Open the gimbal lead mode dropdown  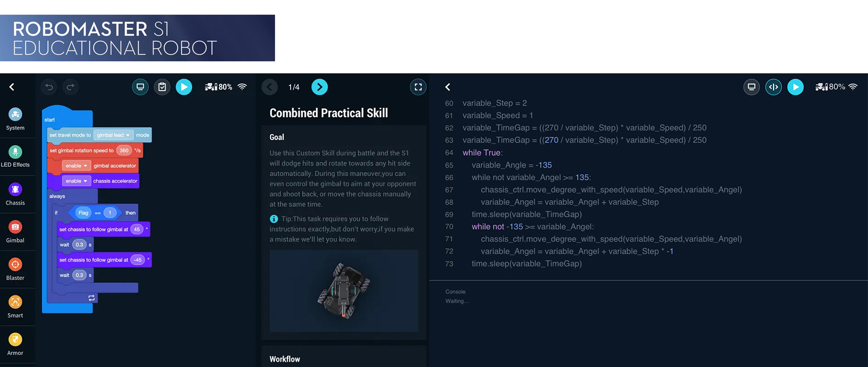tap(113, 135)
